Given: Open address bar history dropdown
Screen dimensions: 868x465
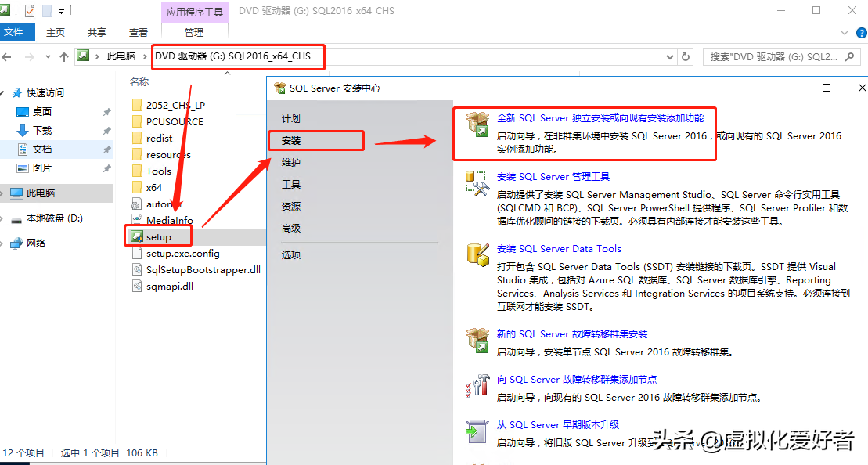Looking at the screenshot, I should tap(669, 56).
